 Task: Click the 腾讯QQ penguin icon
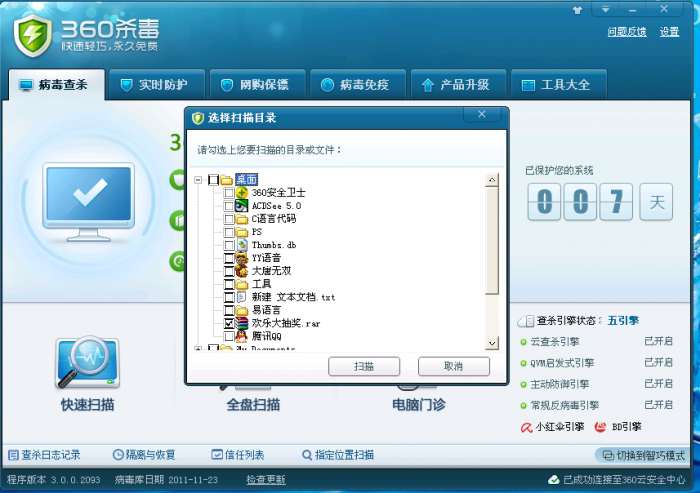pos(242,336)
